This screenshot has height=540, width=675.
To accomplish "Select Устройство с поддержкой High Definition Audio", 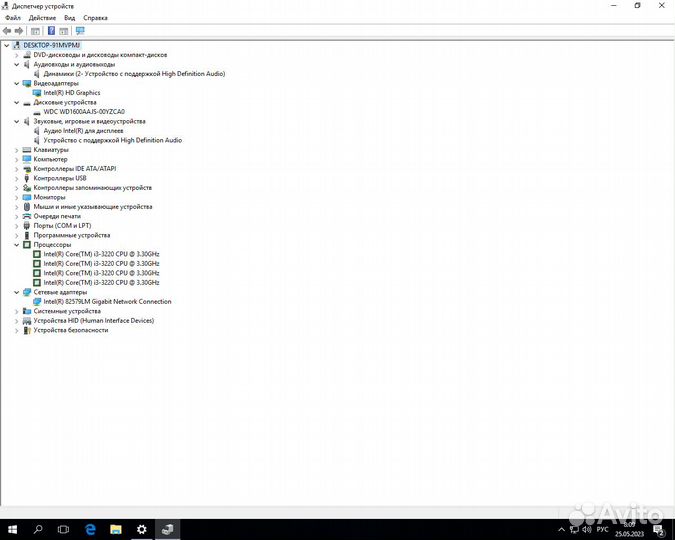I will click(x=113, y=140).
